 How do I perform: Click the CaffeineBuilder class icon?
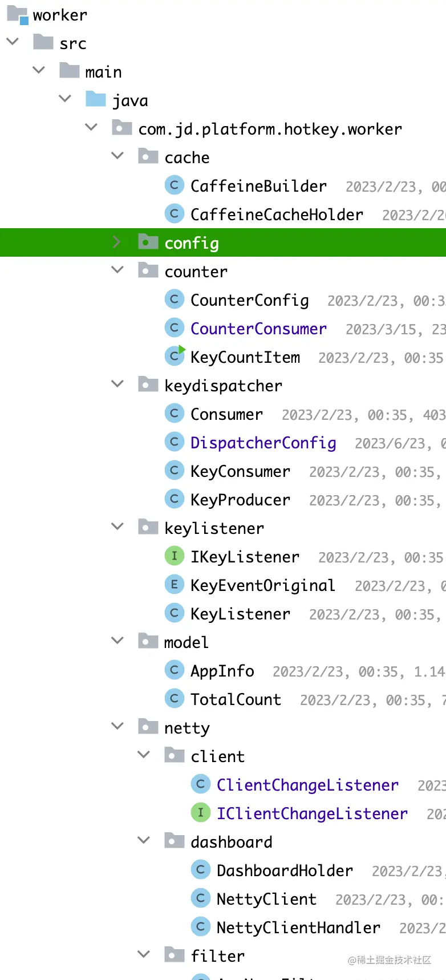click(174, 185)
